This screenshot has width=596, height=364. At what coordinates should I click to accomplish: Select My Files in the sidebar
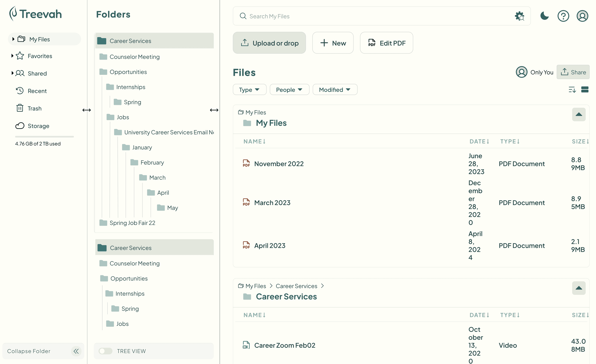[x=45, y=39]
